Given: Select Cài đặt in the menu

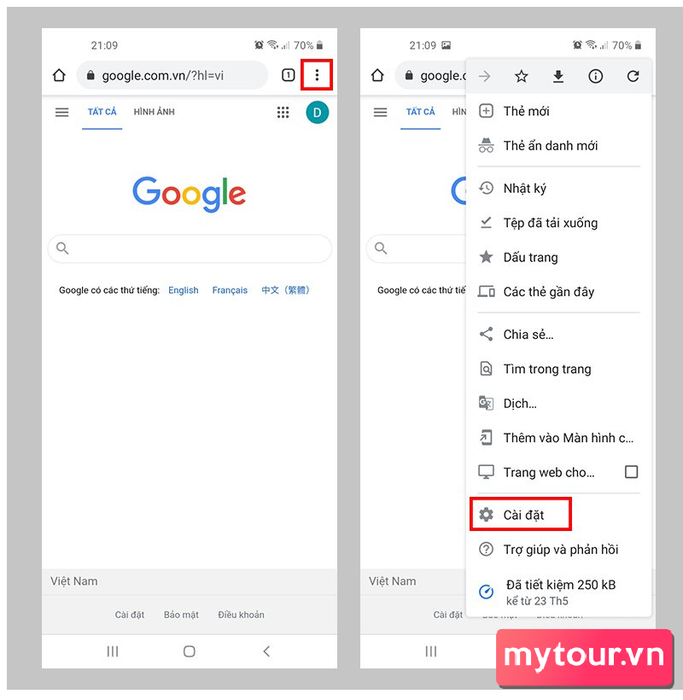Looking at the screenshot, I should pos(521,514).
